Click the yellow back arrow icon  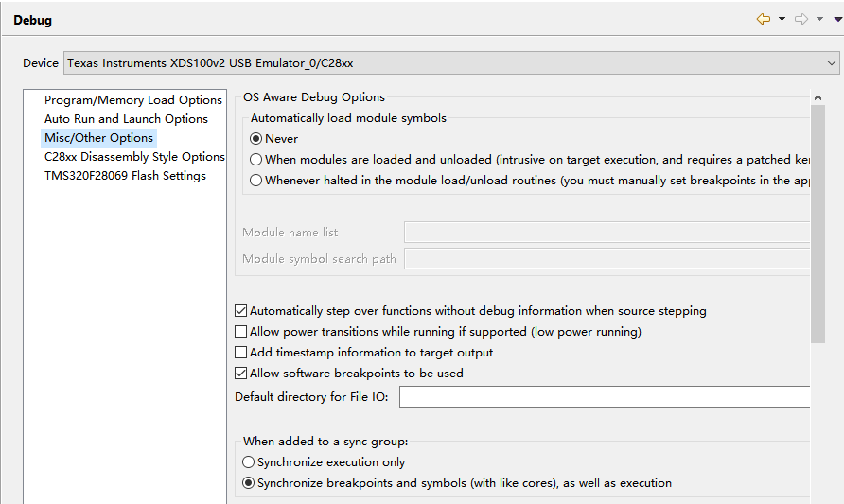tap(763, 19)
